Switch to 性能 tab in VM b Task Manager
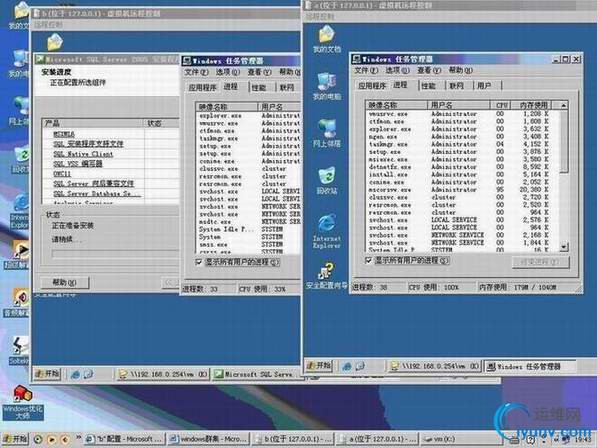 259,88
